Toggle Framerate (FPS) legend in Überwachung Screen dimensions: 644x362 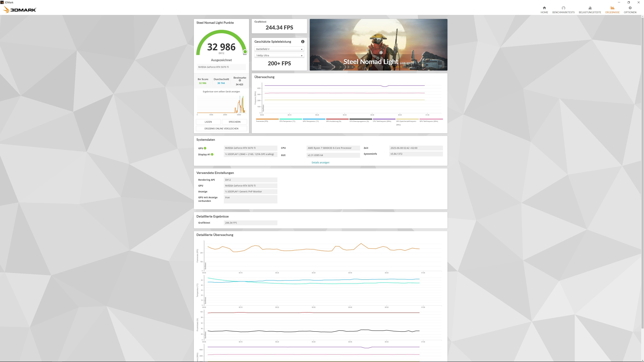pos(262,121)
